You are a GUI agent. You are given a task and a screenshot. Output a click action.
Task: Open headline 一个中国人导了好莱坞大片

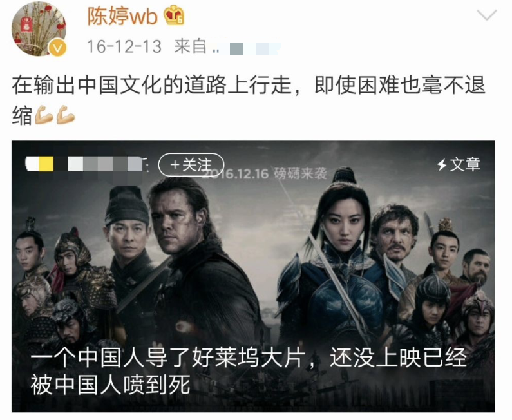point(169,358)
